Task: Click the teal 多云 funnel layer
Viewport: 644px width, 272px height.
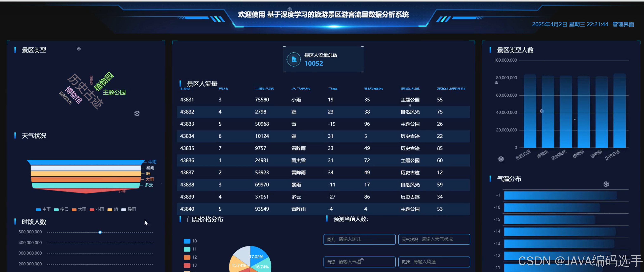Action: point(86,185)
